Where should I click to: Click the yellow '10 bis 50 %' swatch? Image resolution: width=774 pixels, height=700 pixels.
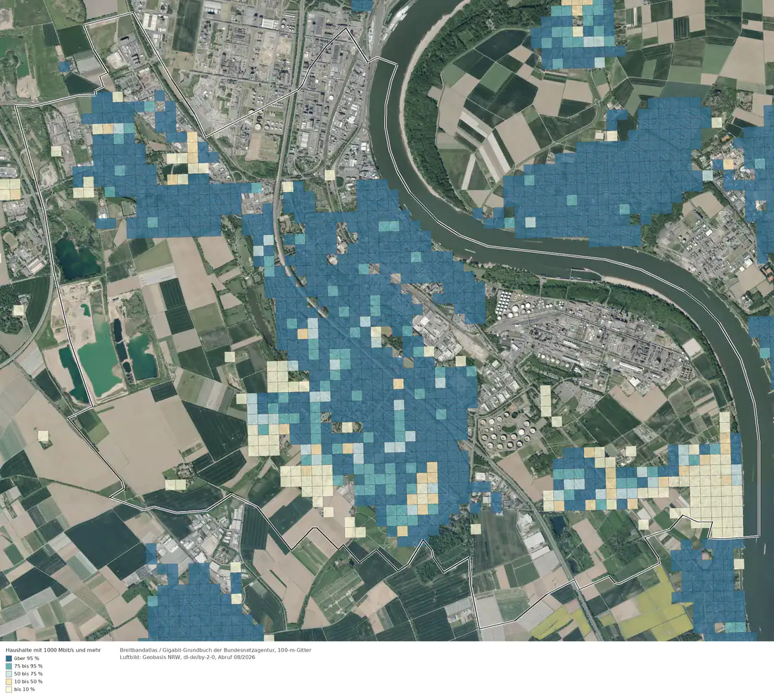[x=8, y=682]
